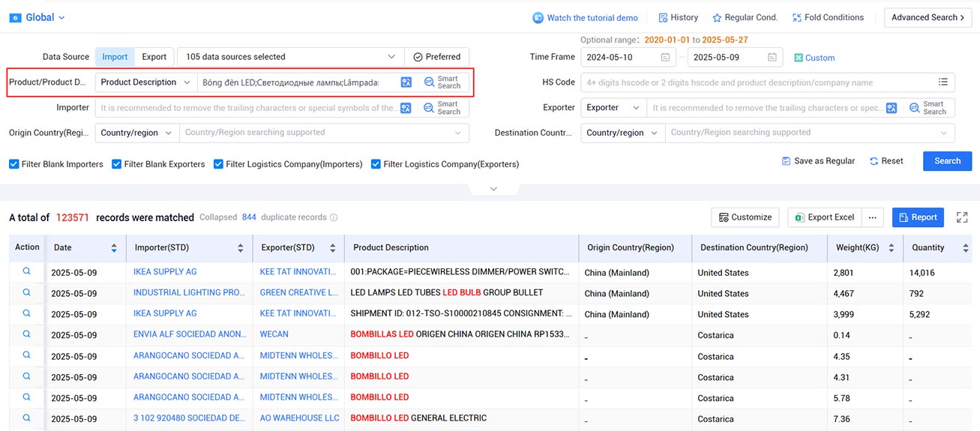Screen dimensions: 980x431
Task: Open the HS Code list icon
Action: tap(943, 82)
